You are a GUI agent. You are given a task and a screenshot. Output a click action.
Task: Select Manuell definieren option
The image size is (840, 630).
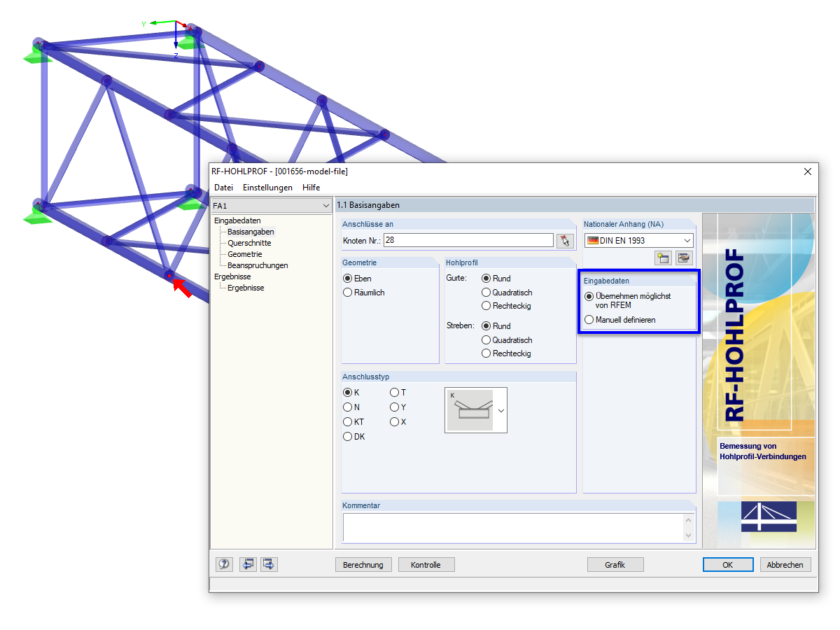pos(589,320)
